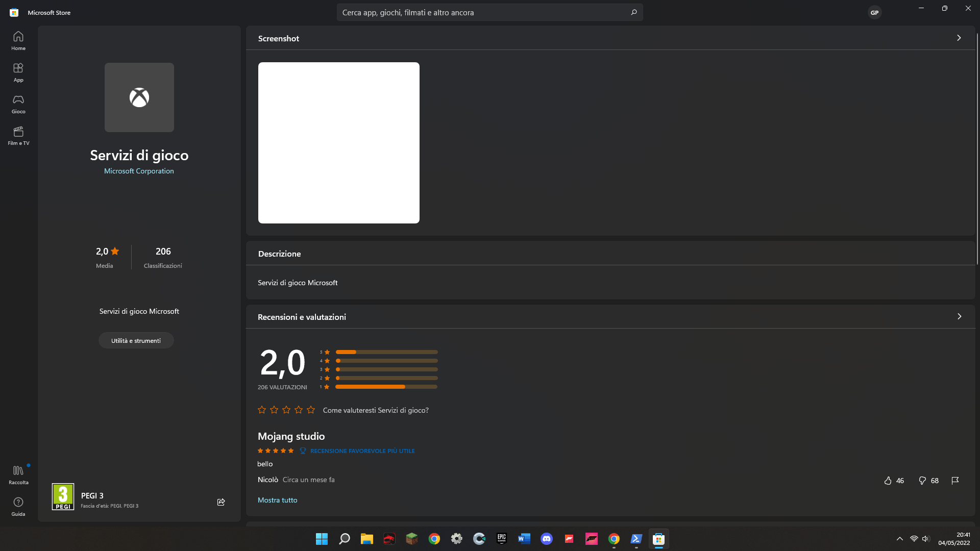Rate the app three stars
The width and height of the screenshot is (980, 551).
pos(286,410)
